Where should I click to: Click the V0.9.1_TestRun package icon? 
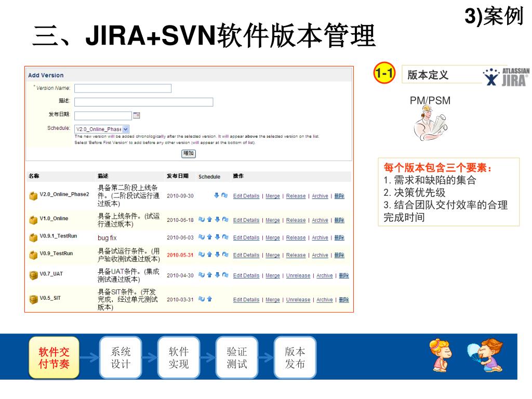33,237
